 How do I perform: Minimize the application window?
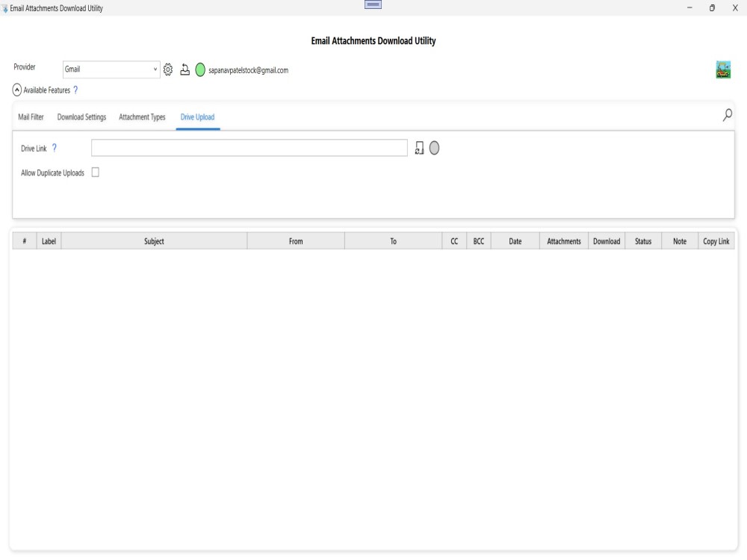coord(689,8)
